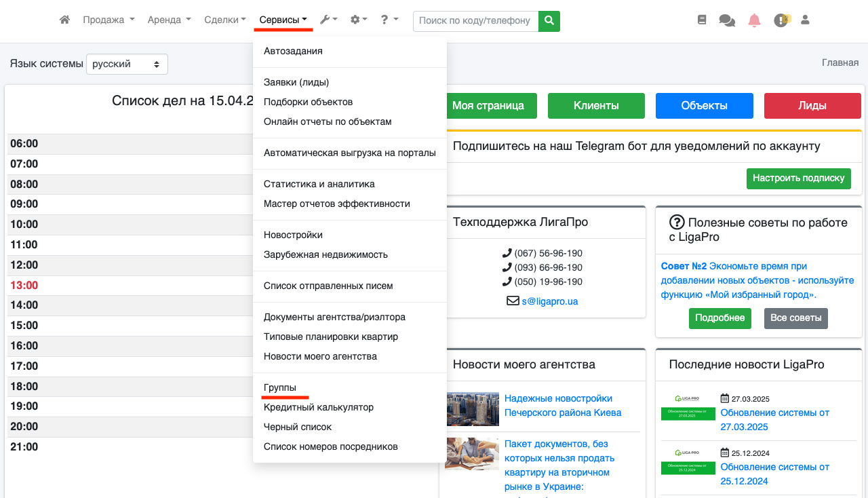Open the question mark help menu
Image resolution: width=868 pixels, height=498 pixels.
tap(389, 20)
